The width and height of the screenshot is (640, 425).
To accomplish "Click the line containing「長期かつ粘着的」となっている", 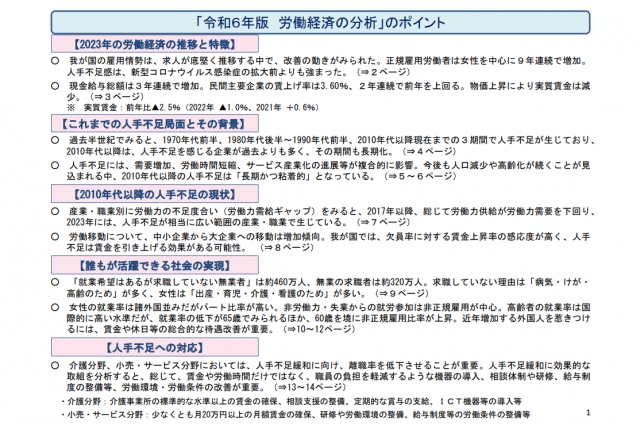I will coord(261,176).
